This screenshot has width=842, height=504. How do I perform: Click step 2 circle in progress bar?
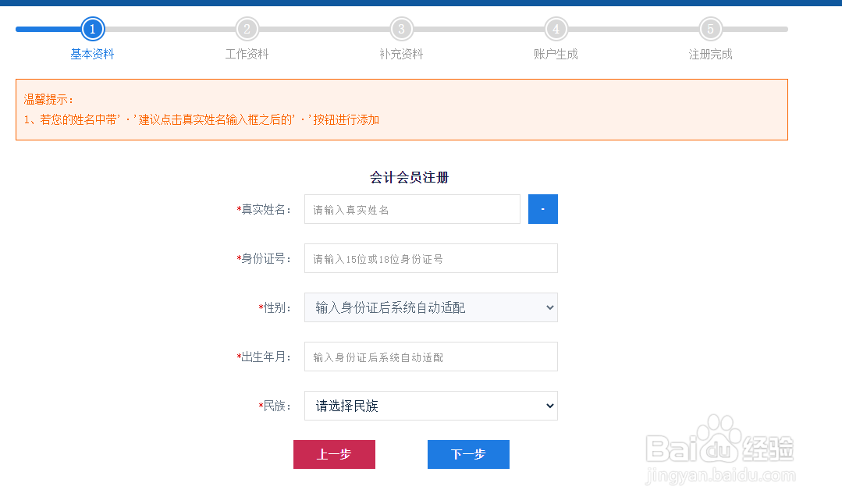(247, 30)
